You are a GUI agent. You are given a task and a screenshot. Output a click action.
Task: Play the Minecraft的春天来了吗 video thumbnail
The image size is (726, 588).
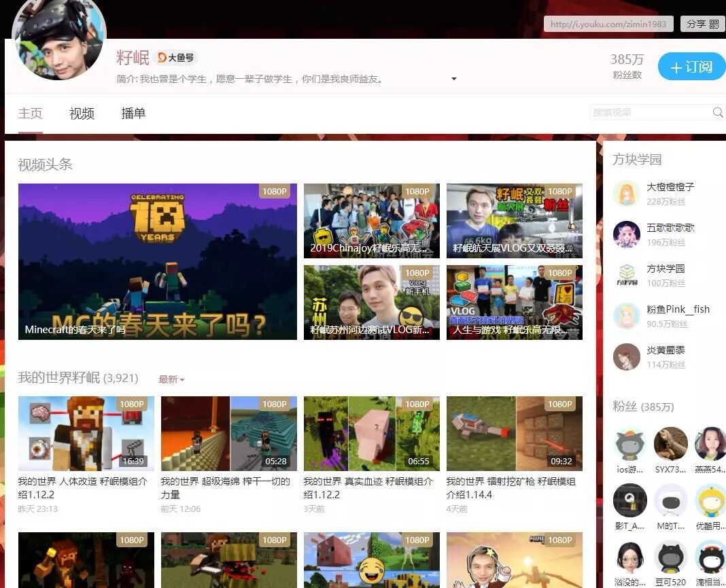click(x=158, y=261)
